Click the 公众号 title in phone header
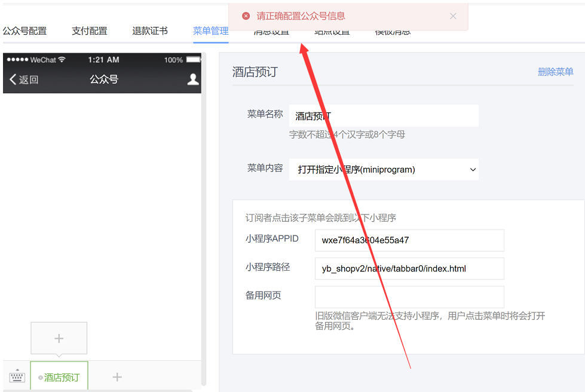 [x=104, y=79]
